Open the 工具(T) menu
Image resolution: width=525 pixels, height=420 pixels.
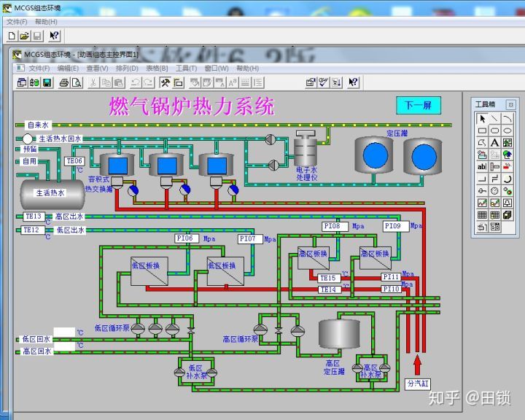[186, 69]
